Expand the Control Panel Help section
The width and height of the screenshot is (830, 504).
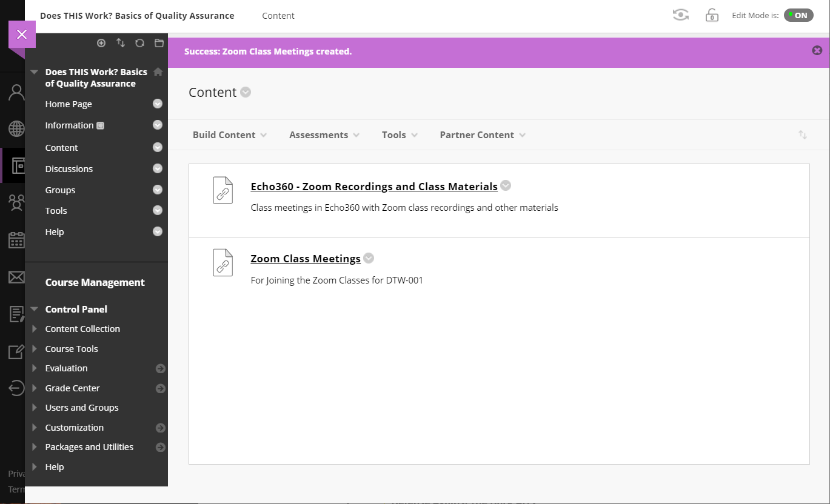tap(35, 467)
